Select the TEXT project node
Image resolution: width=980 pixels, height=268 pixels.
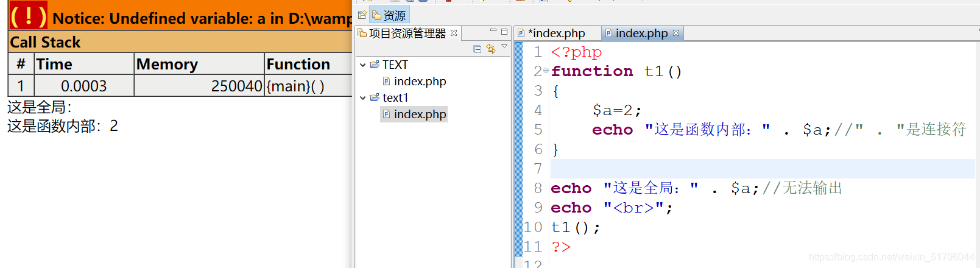pos(395,65)
